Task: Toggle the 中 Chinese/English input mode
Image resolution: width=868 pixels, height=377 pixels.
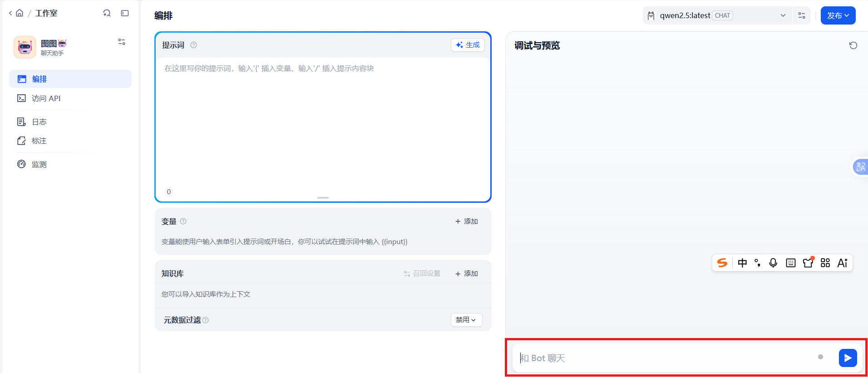Action: (x=742, y=263)
